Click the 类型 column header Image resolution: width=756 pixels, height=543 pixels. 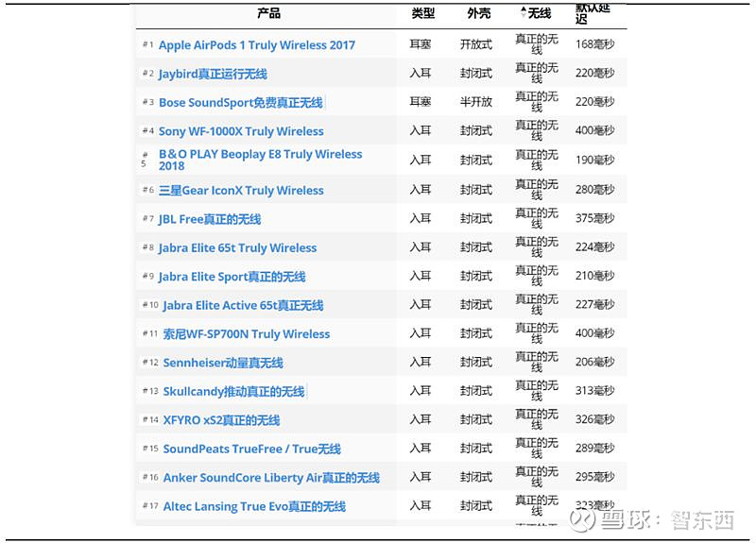(x=423, y=13)
